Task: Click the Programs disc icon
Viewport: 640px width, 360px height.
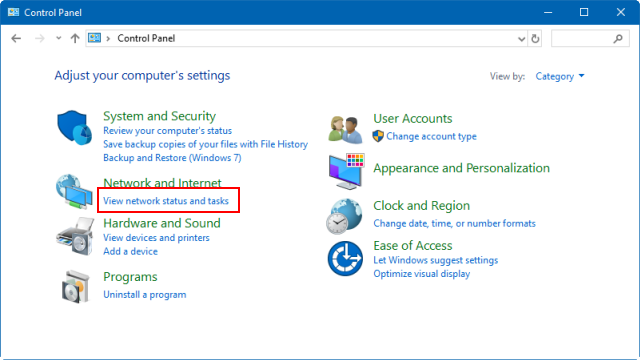Action: [75, 286]
